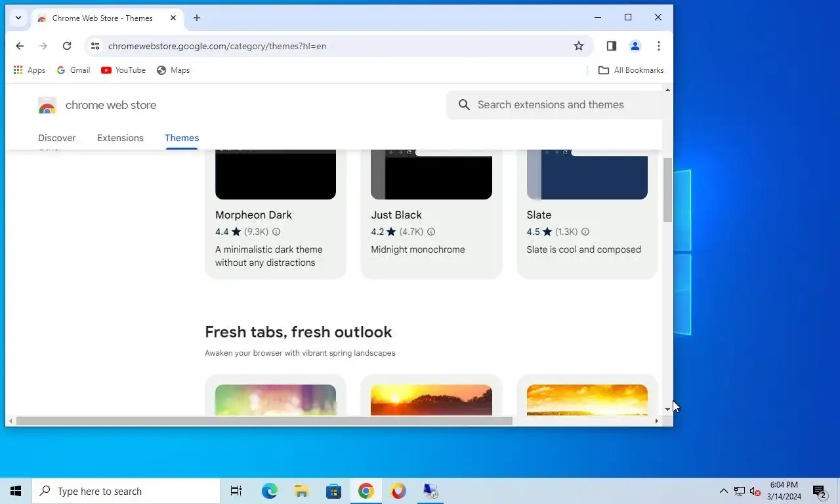840x504 pixels.
Task: Go back to the previous page
Action: tap(20, 46)
